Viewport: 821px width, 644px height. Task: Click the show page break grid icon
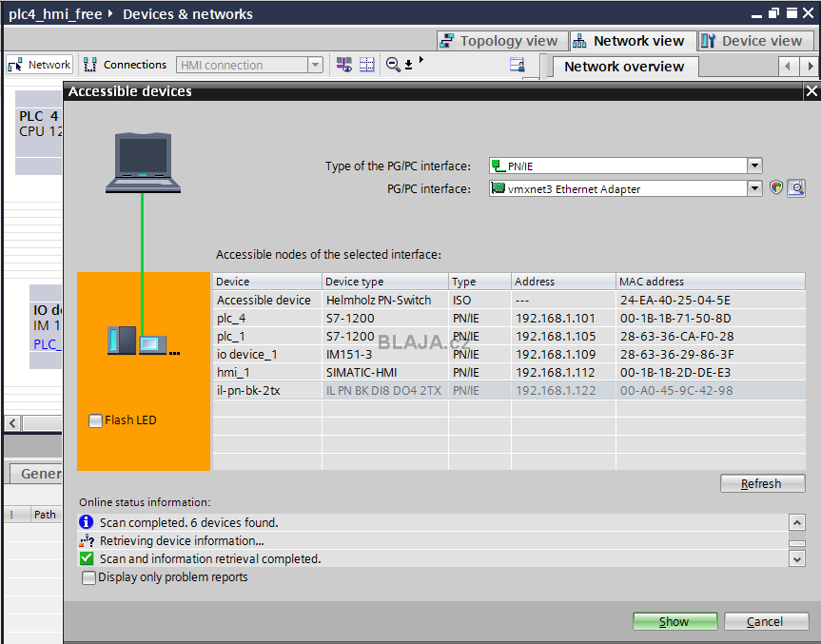[366, 65]
